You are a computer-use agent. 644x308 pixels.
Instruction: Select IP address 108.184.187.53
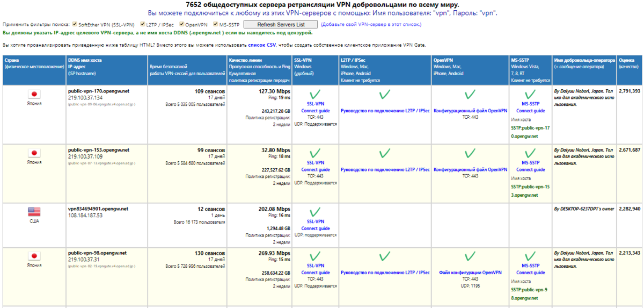pos(85,215)
